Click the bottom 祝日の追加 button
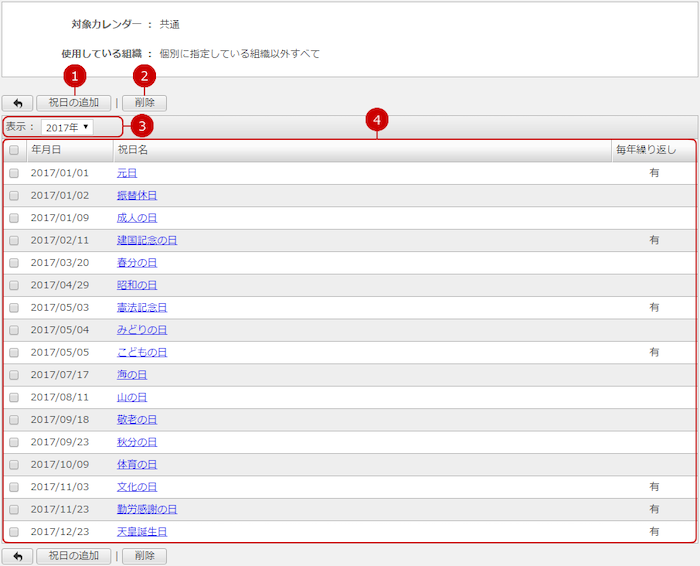The width and height of the screenshot is (700, 566). (x=74, y=556)
